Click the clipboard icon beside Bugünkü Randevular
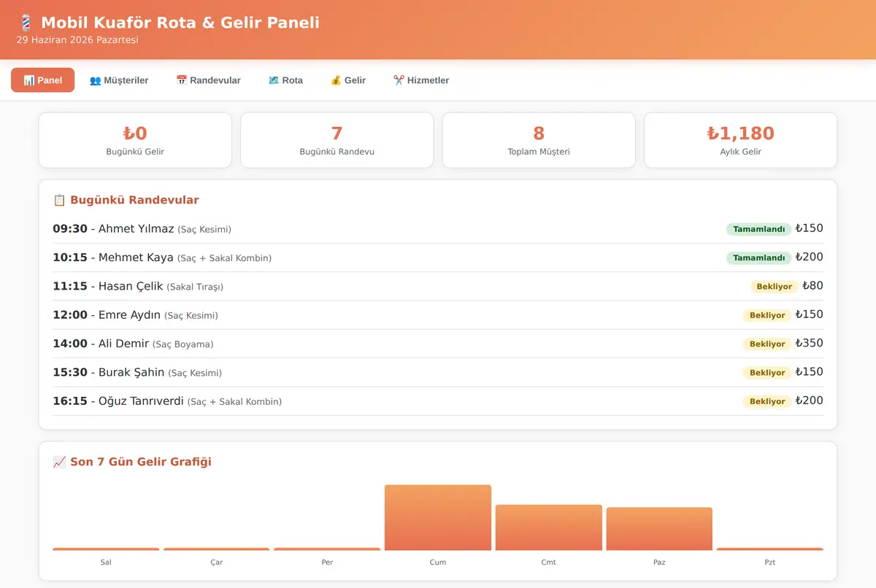876x588 pixels. tap(60, 200)
